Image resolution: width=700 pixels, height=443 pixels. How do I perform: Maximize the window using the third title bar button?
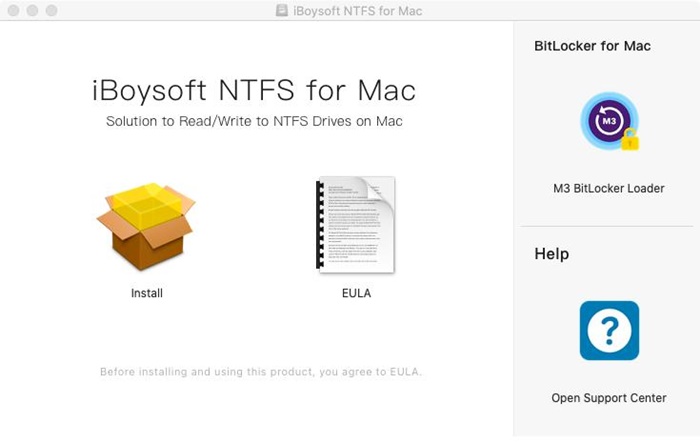51,10
